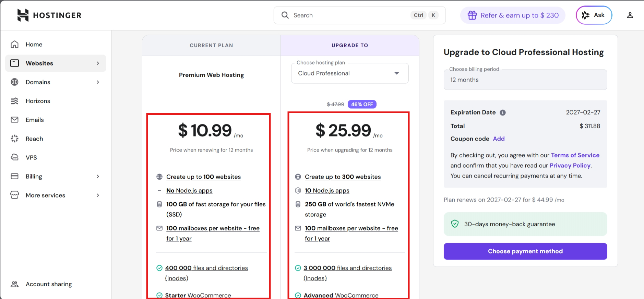Screen dimensions: 644x299
Task: Click Choose payment method button
Action: 525,251
